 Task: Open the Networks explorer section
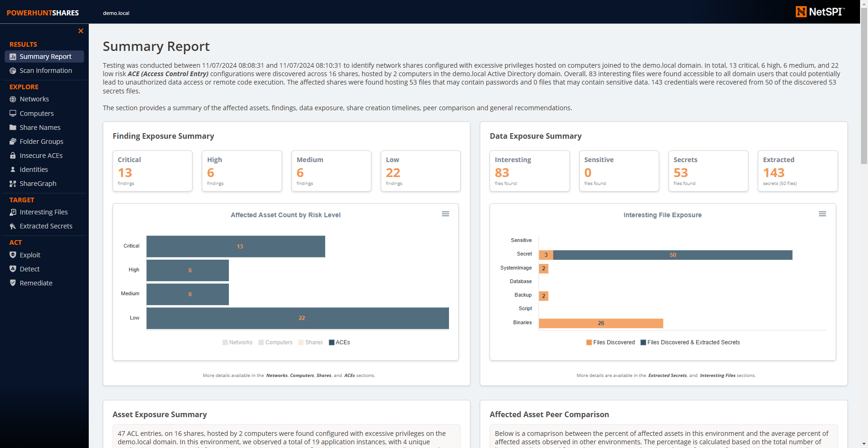tap(35, 99)
